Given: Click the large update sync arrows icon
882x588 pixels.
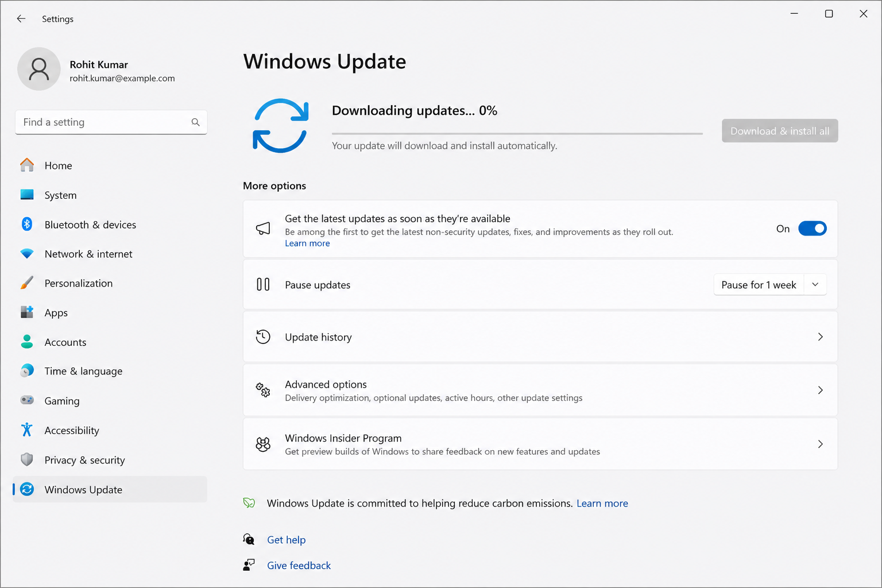Looking at the screenshot, I should pos(281,126).
